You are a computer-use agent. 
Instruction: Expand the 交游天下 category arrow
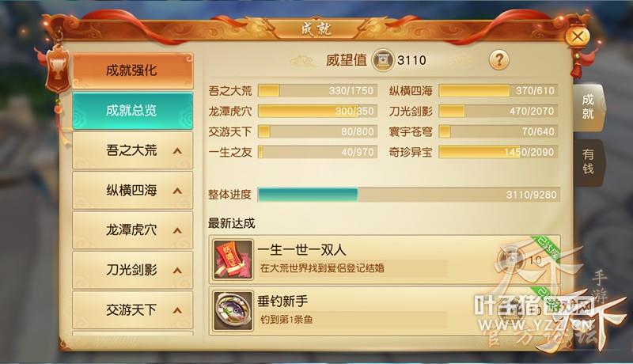(x=177, y=310)
